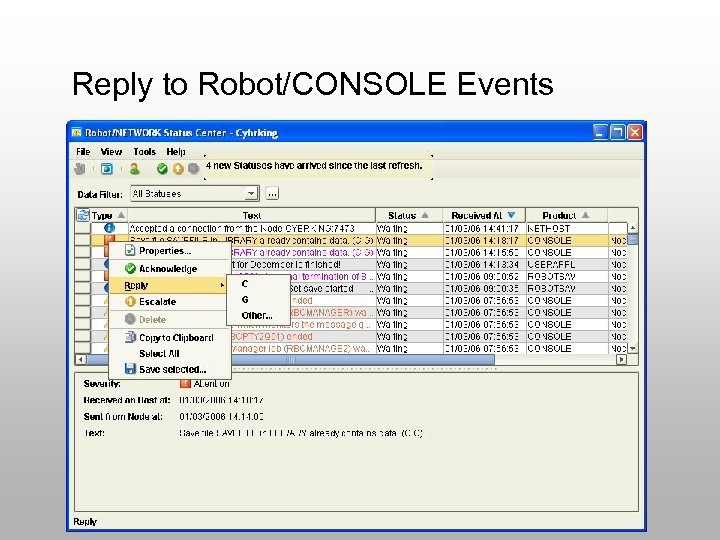The width and height of the screenshot is (720, 540).
Task: Click the red Attention severity icon
Action: click(185, 383)
